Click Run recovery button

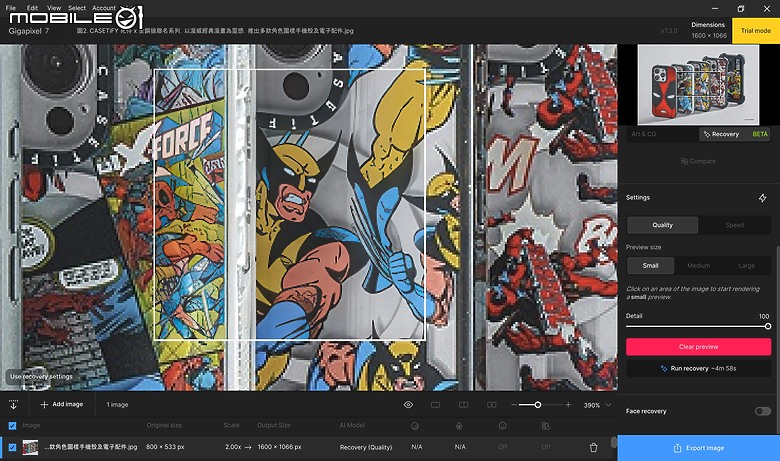(x=698, y=369)
